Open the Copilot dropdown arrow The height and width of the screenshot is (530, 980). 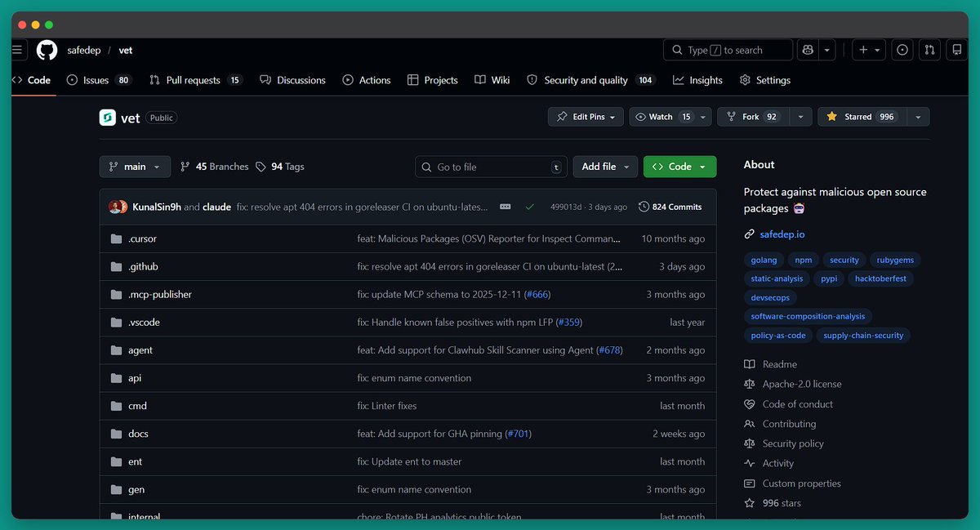[827, 50]
